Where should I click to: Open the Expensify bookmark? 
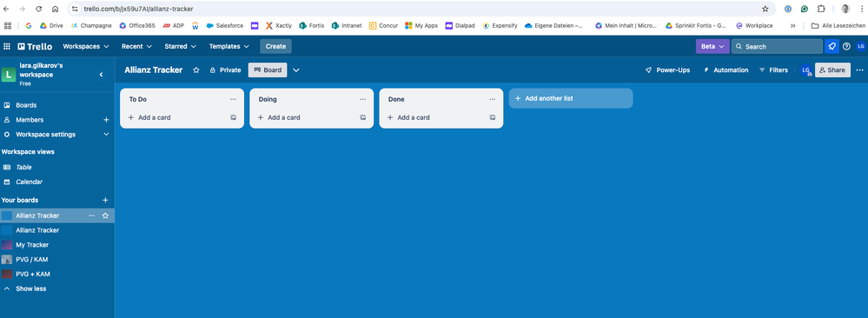[500, 25]
